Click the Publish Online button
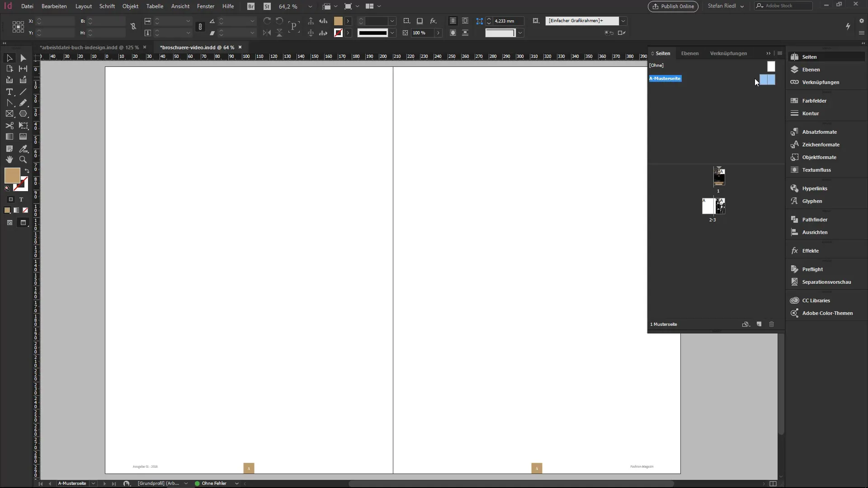 point(673,6)
